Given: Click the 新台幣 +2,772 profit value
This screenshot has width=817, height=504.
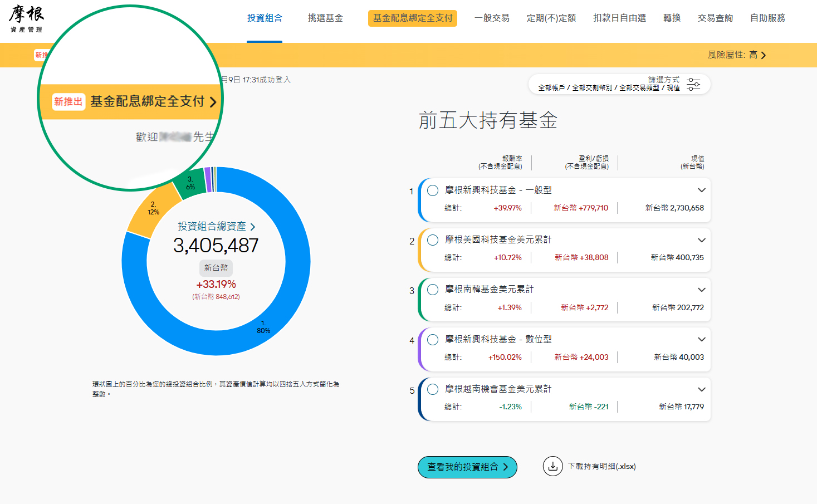Looking at the screenshot, I should point(584,308).
